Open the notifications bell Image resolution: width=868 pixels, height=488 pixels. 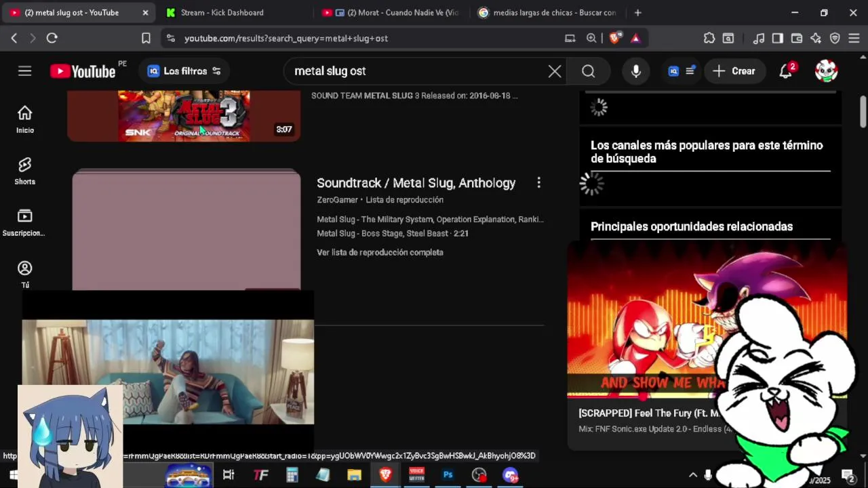786,71
